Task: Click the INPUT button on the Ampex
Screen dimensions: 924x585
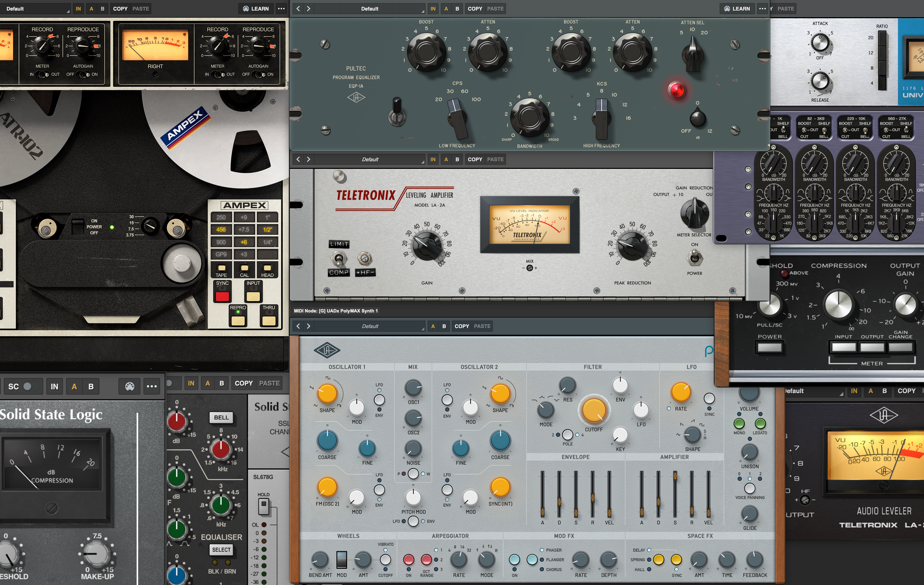Action: 253,296
